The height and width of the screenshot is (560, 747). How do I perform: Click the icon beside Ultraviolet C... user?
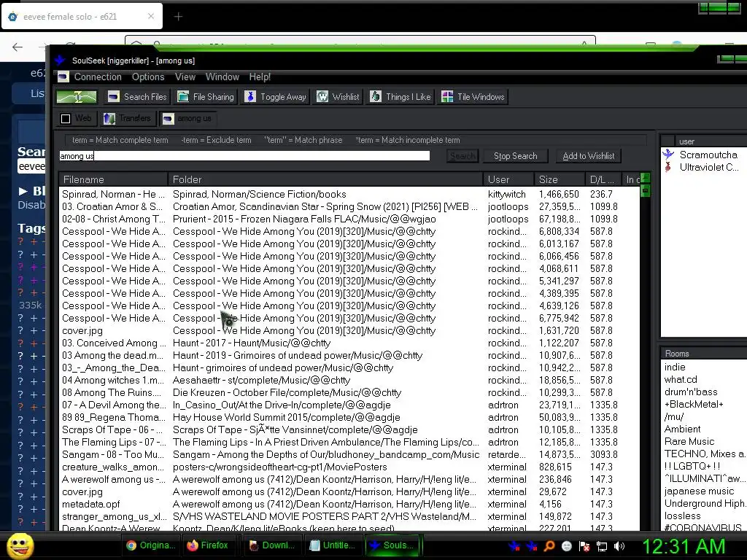(668, 167)
